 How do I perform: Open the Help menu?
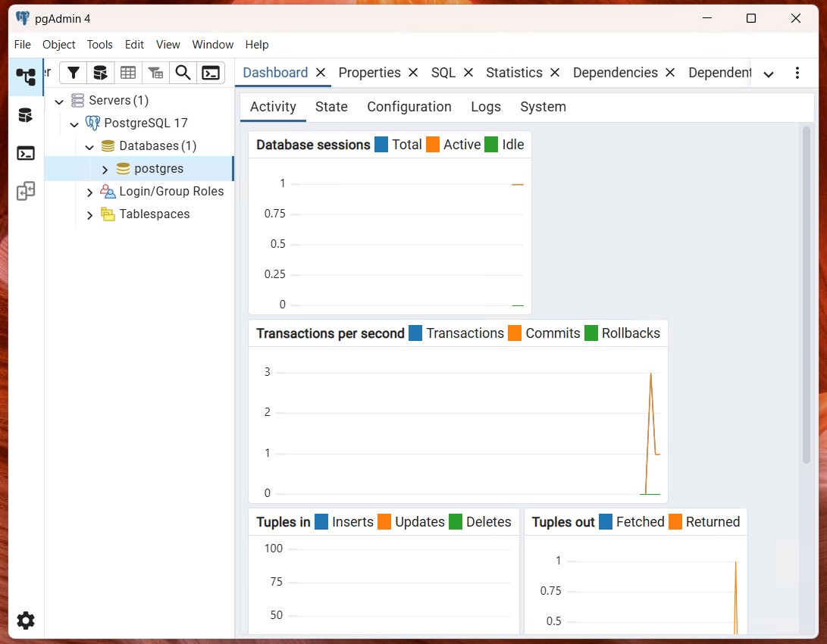click(x=257, y=45)
